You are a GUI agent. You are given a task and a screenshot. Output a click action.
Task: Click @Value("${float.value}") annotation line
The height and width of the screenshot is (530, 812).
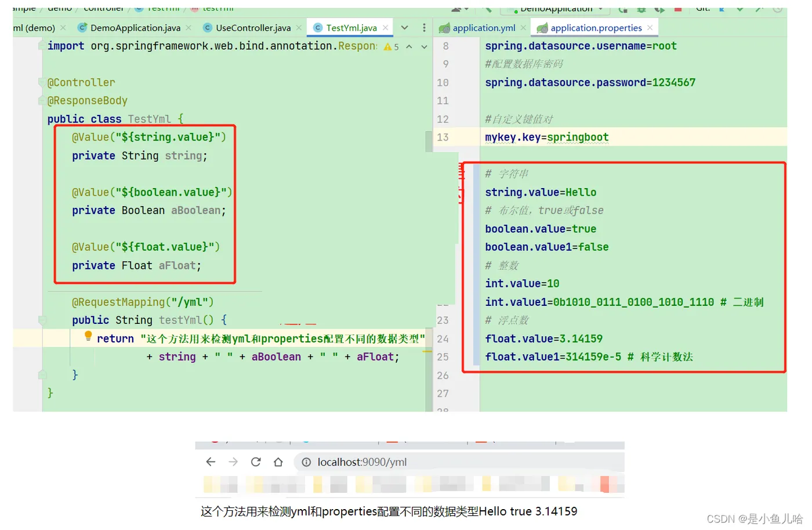point(146,247)
